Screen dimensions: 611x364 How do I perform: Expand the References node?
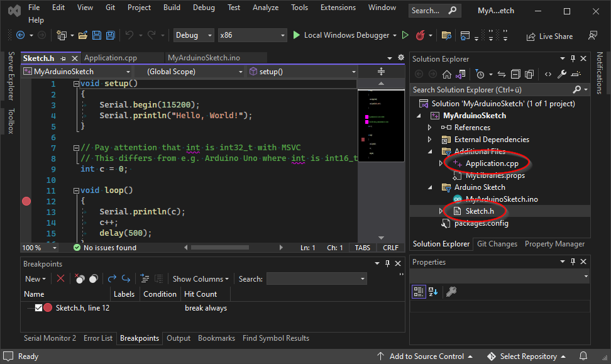coord(429,128)
